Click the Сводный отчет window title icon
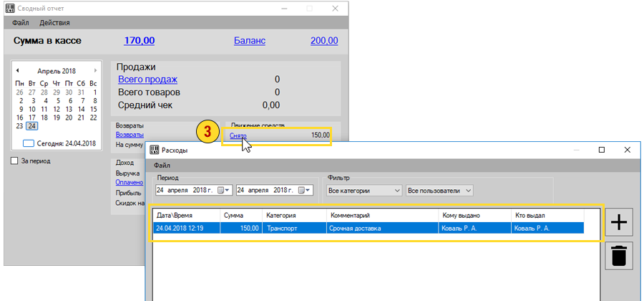Image resolution: width=644 pixels, height=301 pixels. [10, 8]
